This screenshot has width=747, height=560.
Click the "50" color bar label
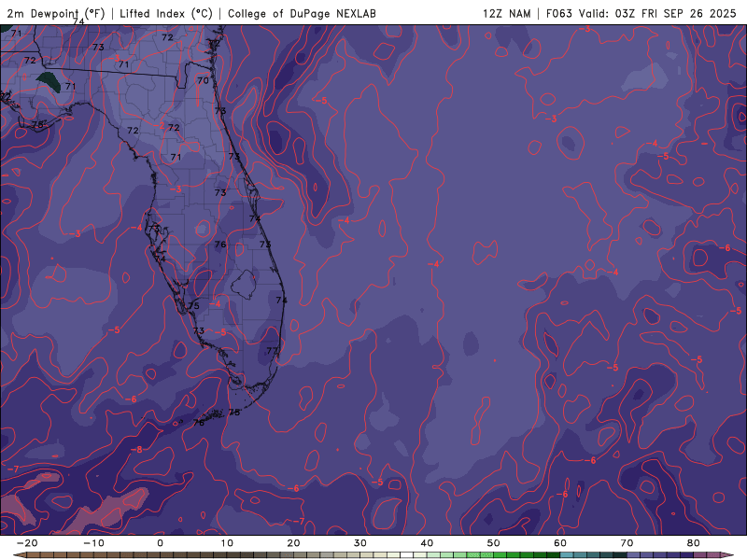494,543
